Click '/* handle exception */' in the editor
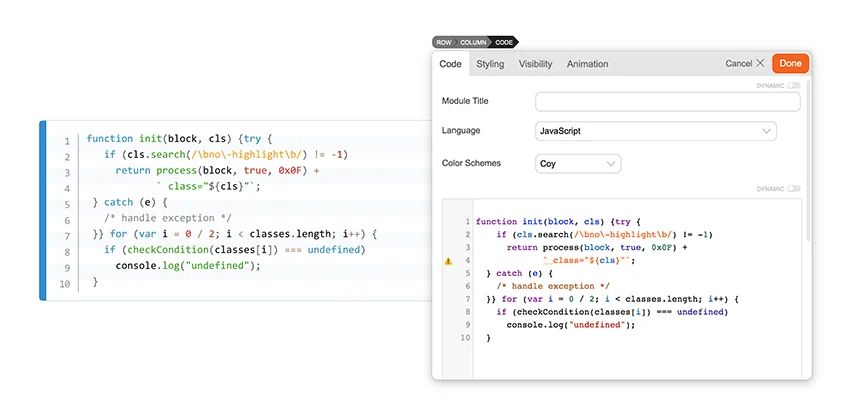 click(553, 286)
